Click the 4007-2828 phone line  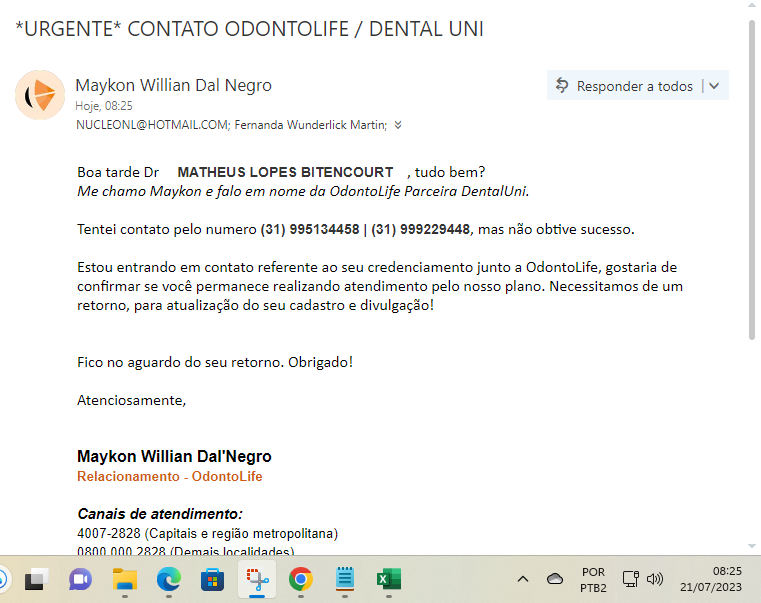pos(208,534)
